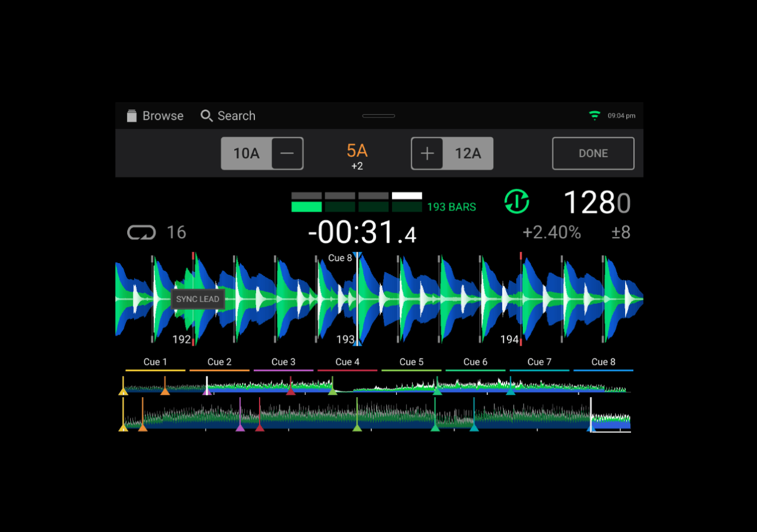This screenshot has width=757, height=532.
Task: Click red Cue 4 marker on upper overview
Action: (x=290, y=390)
